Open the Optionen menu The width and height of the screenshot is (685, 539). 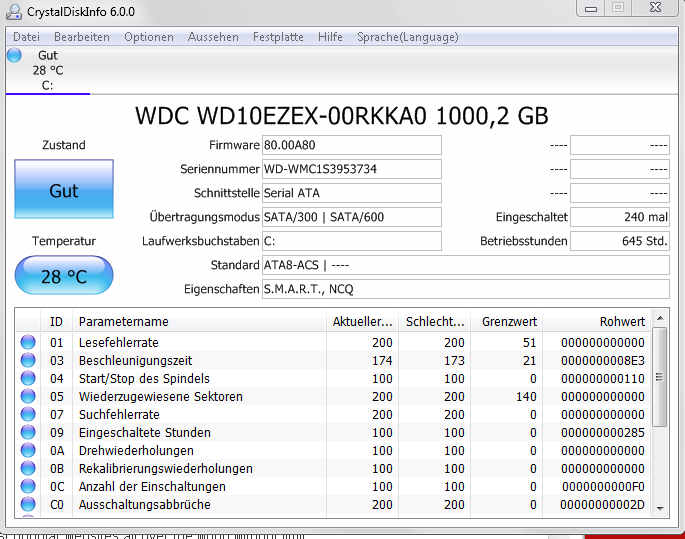point(149,37)
